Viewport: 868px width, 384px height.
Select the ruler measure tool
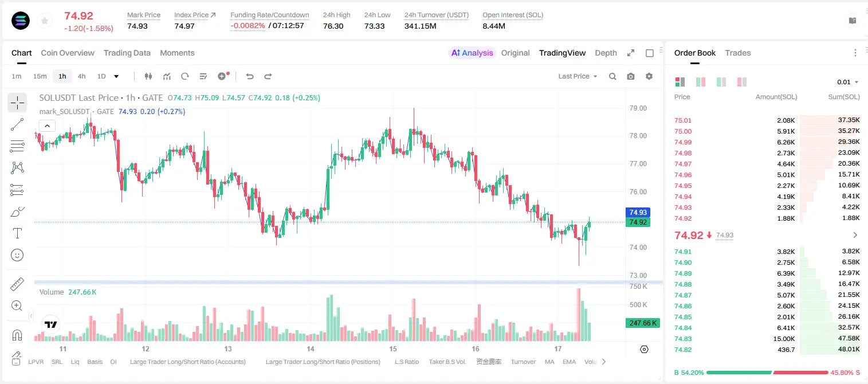click(x=17, y=284)
